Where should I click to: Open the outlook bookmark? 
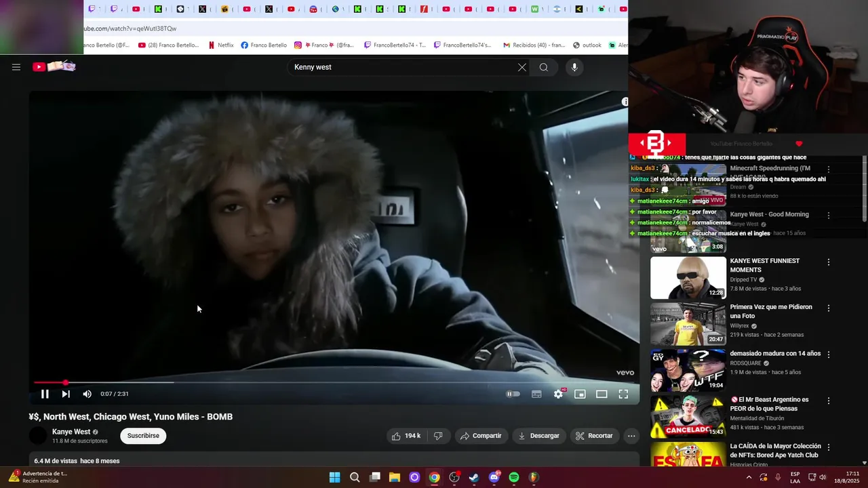pos(587,45)
